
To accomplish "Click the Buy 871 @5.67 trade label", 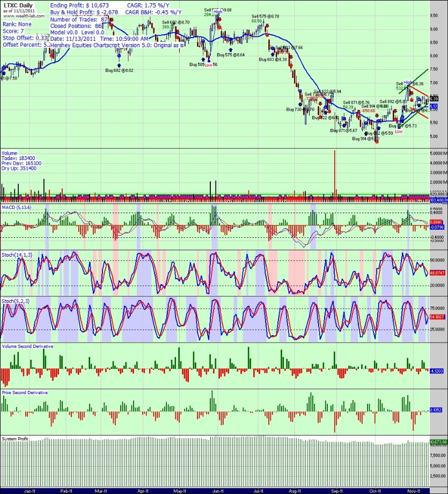I will point(344,130).
